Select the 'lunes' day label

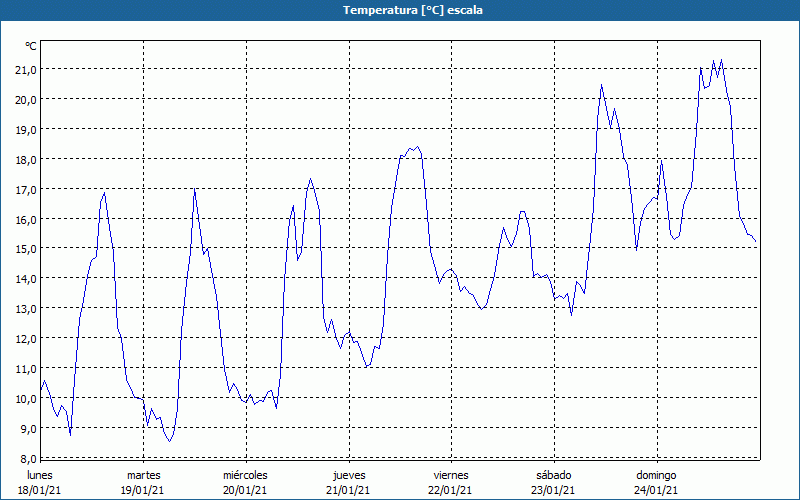40,475
